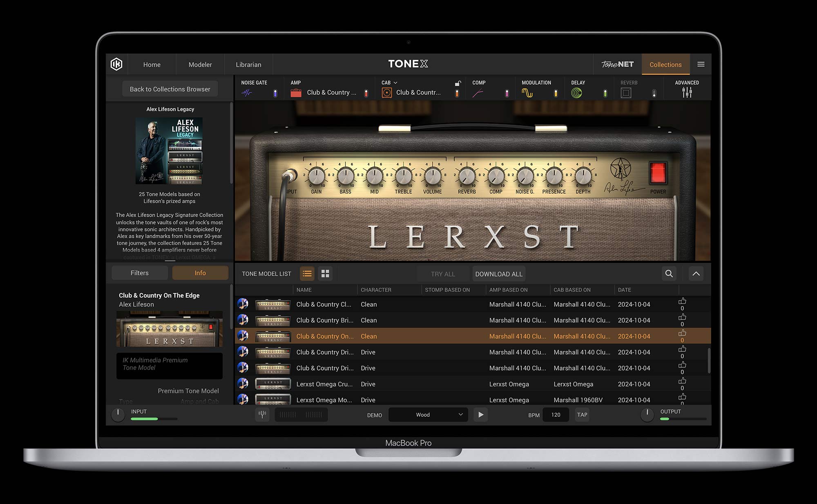817x504 pixels.
Task: Open the Wood demo selection dropdown
Action: tap(428, 415)
